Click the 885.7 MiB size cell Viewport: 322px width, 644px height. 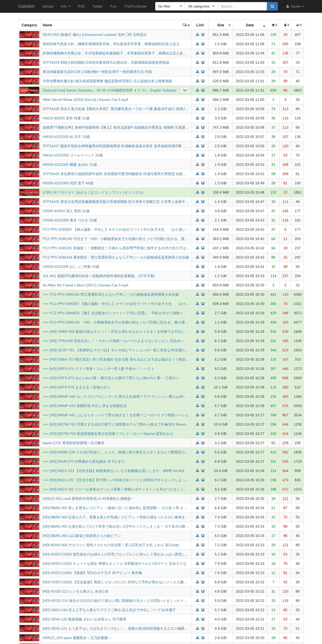tap(220, 90)
